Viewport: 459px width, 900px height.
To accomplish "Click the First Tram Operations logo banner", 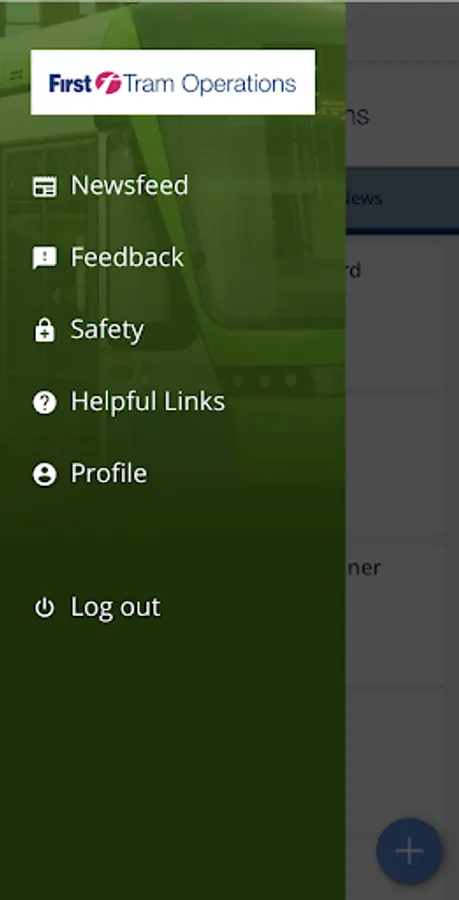I will coord(173,82).
